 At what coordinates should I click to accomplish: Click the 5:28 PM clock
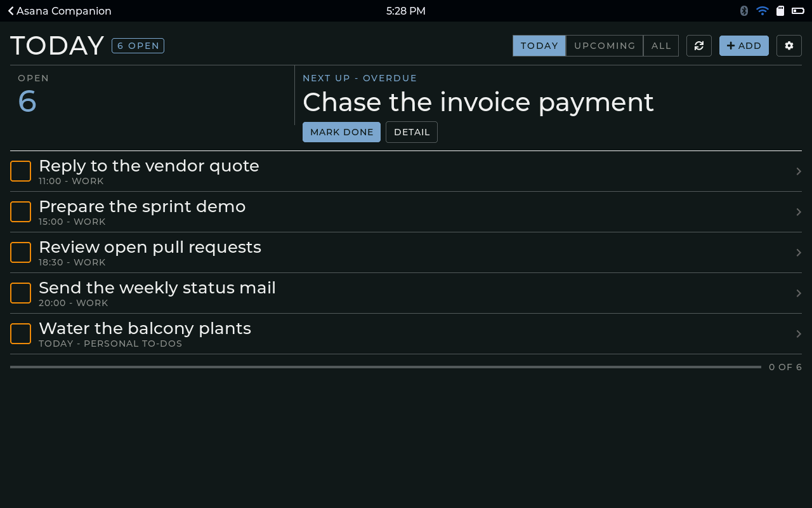pyautogui.click(x=406, y=11)
